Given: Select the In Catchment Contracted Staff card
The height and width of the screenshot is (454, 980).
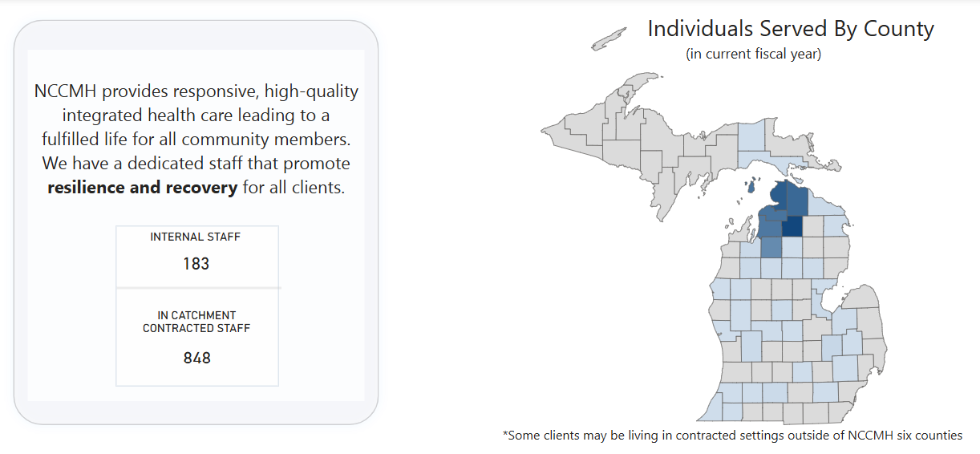Looking at the screenshot, I should pos(197,337).
